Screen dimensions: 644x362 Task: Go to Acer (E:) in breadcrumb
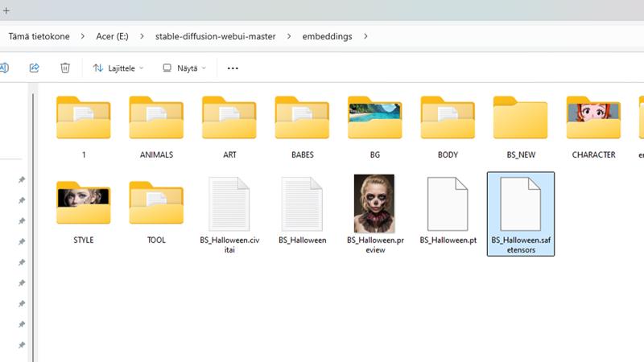pos(112,36)
